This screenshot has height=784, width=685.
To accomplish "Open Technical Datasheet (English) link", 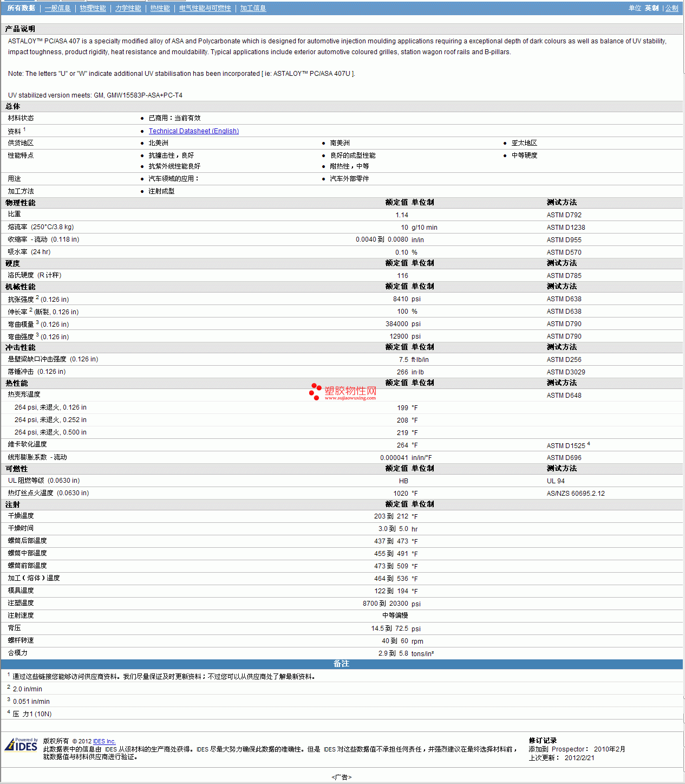I will point(194,131).
